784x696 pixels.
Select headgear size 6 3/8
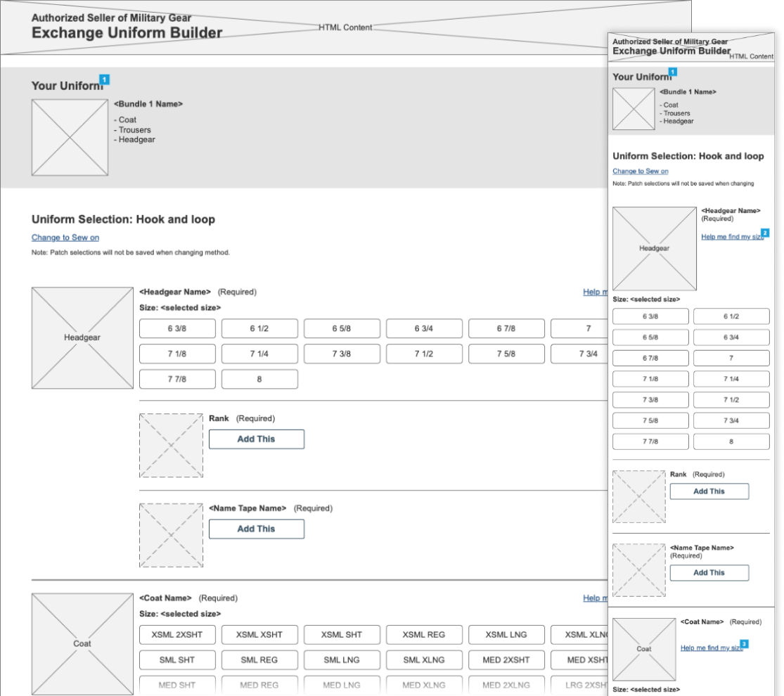(x=176, y=328)
